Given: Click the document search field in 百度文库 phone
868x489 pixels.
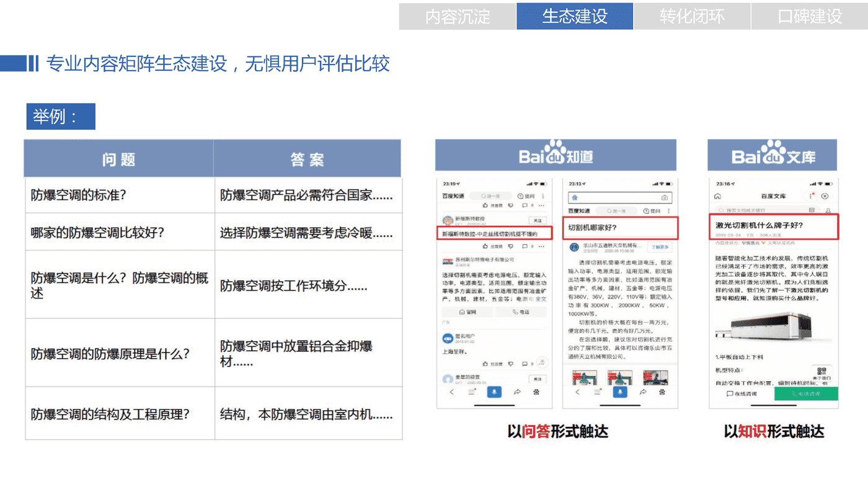Looking at the screenshot, I should (769, 211).
